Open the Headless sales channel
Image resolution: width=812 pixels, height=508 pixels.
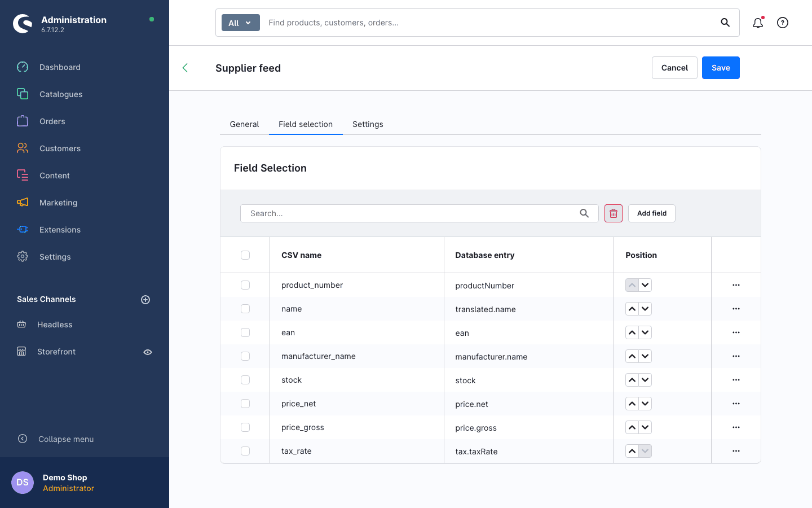coord(55,325)
